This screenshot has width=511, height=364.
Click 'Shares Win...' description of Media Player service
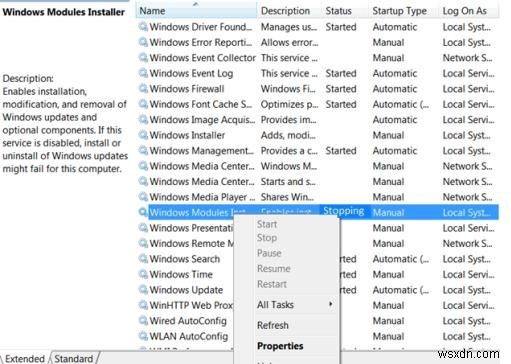(x=287, y=197)
